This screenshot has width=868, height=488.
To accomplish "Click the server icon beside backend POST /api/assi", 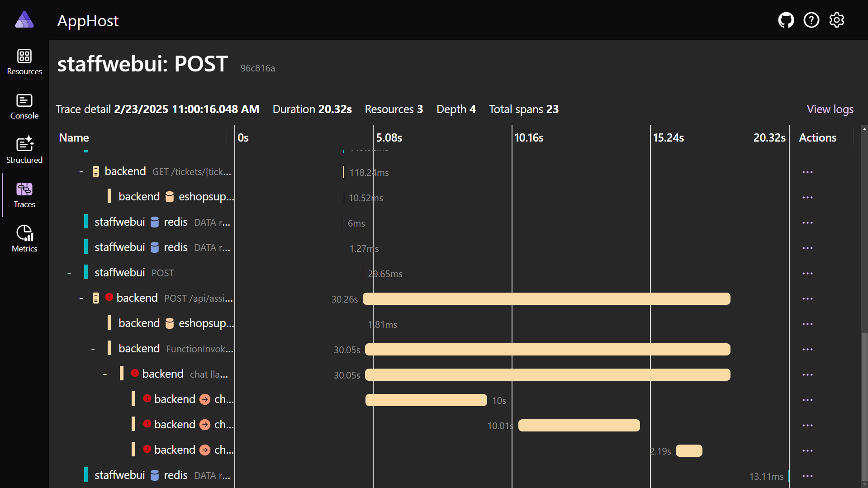I will (96, 298).
